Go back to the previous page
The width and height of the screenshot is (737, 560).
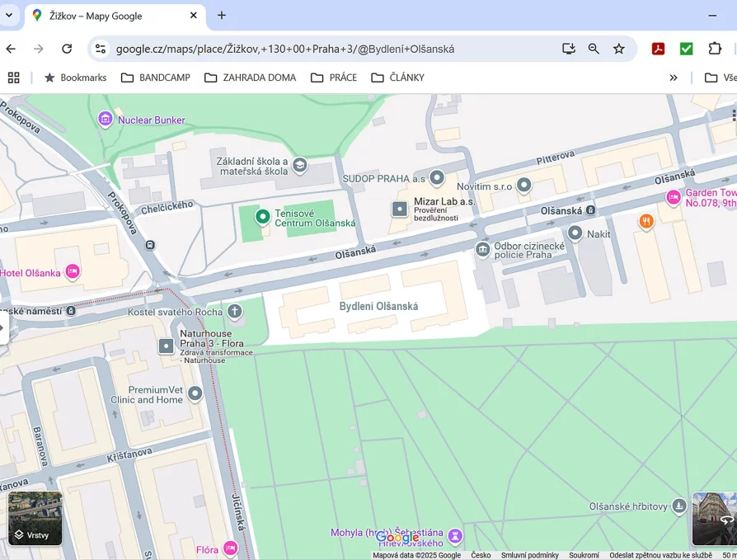point(11,49)
